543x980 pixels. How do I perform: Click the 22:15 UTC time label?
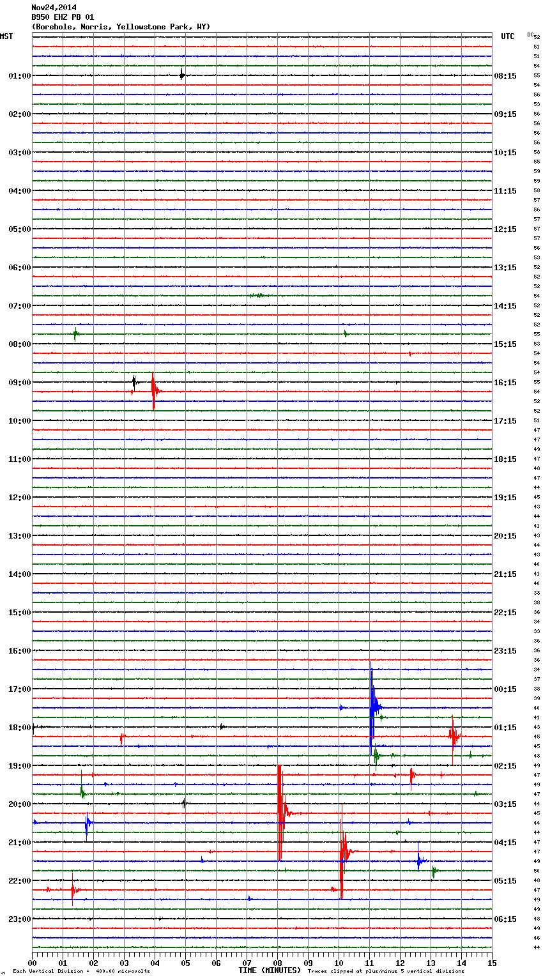[505, 613]
